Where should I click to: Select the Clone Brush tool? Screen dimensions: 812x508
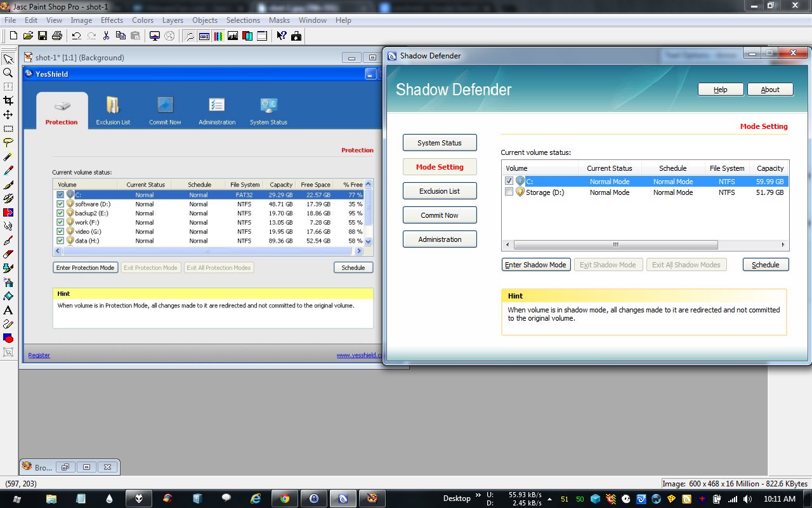8,199
